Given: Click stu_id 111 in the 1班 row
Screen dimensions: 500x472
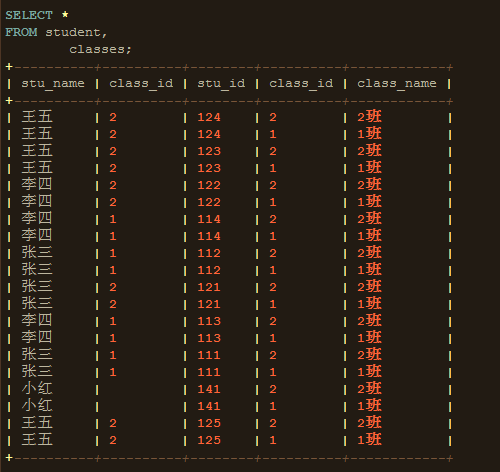Looking at the screenshot, I should pyautogui.click(x=209, y=372).
